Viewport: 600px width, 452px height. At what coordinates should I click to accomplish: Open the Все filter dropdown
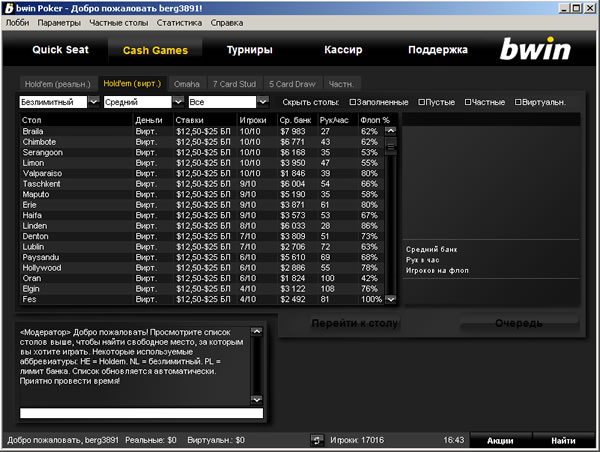coord(262,102)
